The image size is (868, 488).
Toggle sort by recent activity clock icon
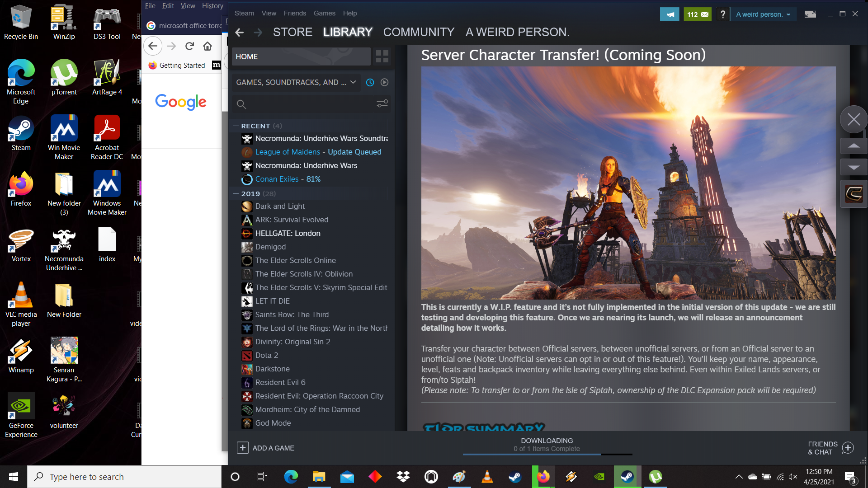[x=370, y=82]
